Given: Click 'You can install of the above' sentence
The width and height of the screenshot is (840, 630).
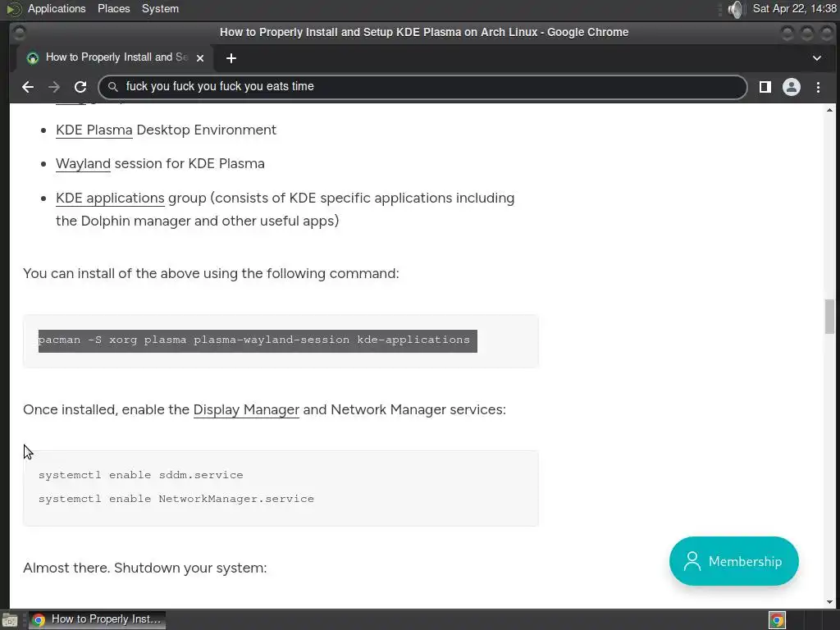Looking at the screenshot, I should pyautogui.click(x=211, y=273).
